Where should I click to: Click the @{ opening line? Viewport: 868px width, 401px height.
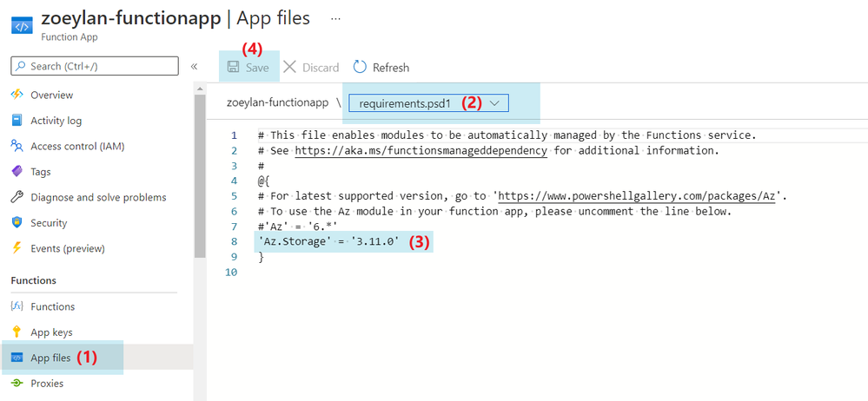pos(263,181)
